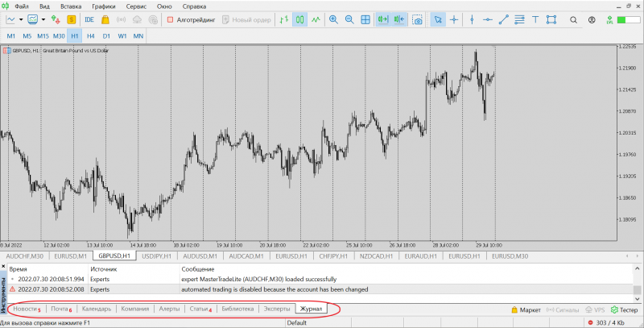Click the yellow dollar sign icon

(x=72, y=19)
